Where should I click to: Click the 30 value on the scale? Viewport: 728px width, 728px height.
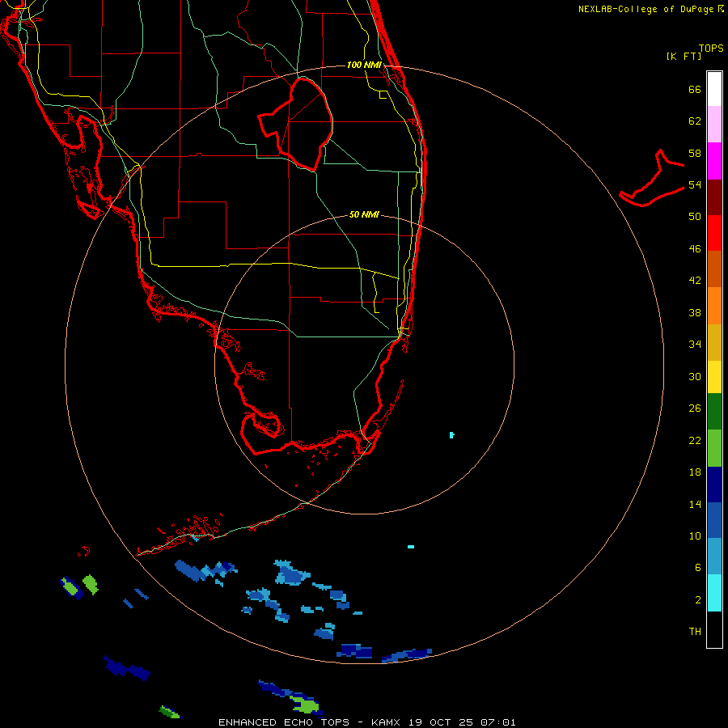click(x=695, y=376)
